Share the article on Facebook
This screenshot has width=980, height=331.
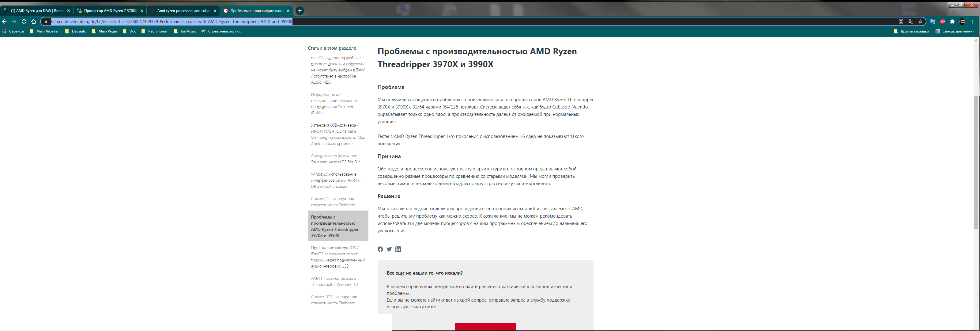click(380, 249)
